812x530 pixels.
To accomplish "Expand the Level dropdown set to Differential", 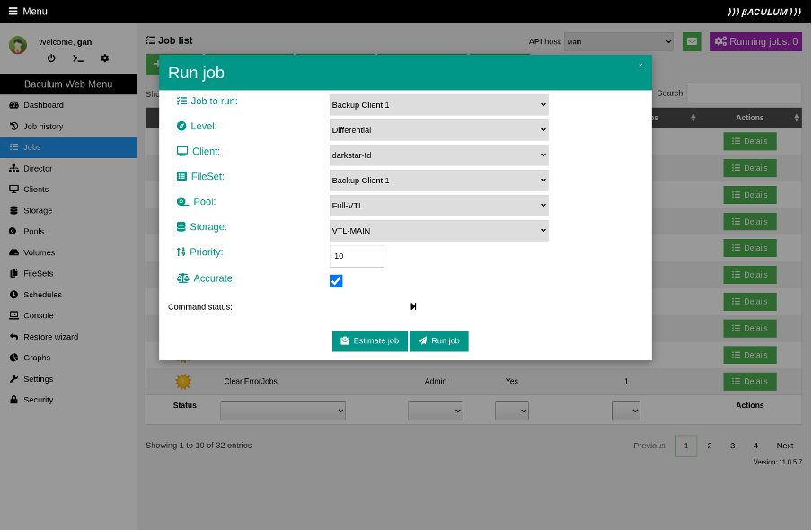I will click(438, 130).
